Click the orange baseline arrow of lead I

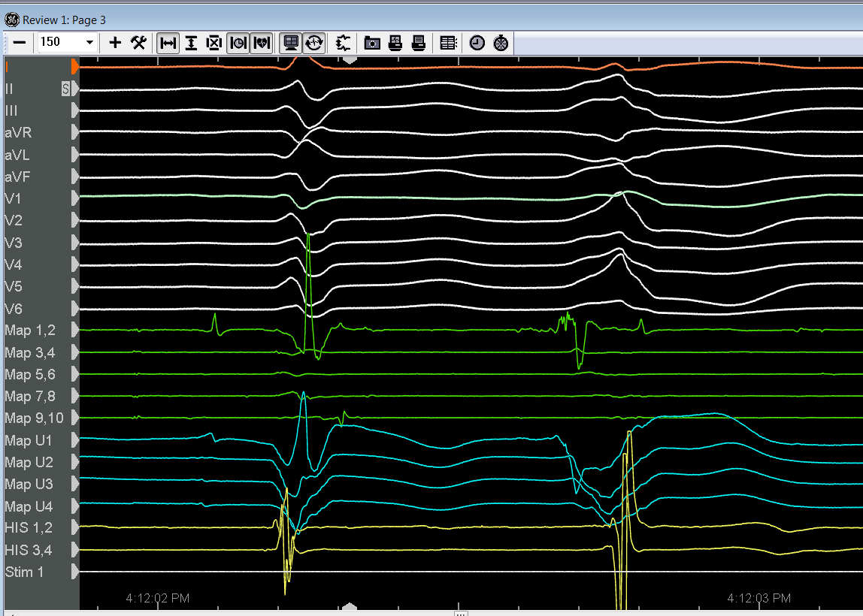click(75, 67)
